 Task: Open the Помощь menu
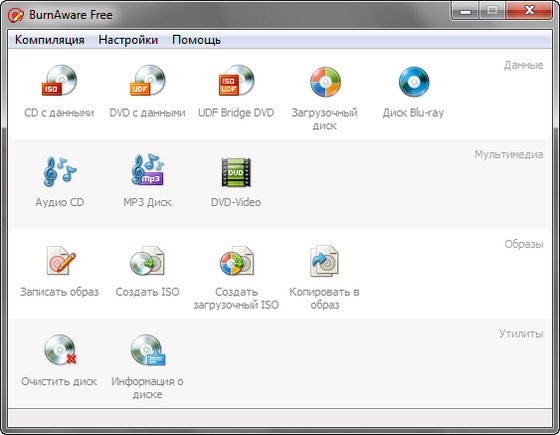click(x=196, y=40)
